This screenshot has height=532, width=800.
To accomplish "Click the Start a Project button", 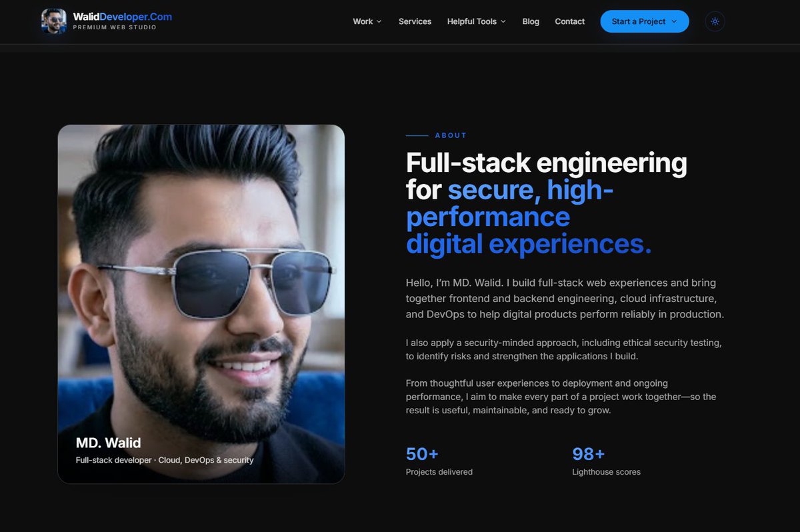I will coord(645,21).
